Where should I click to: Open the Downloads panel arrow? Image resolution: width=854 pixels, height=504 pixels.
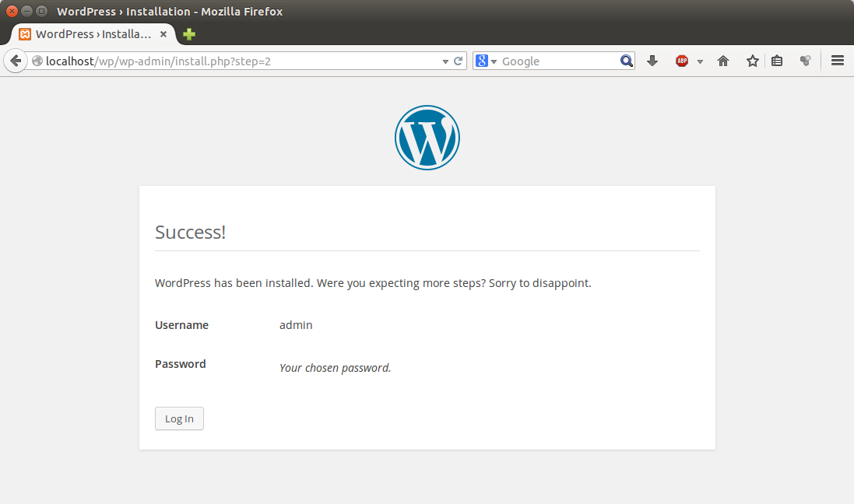point(652,61)
